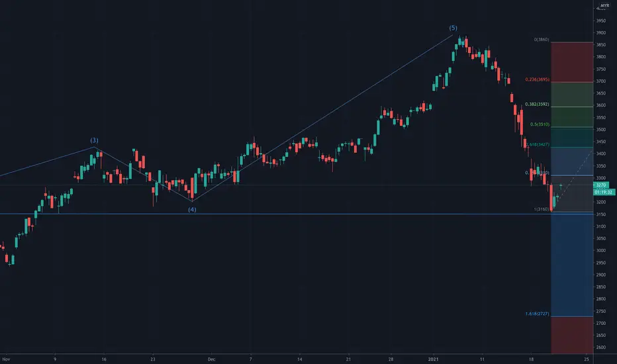Screen dimensions: 617x364
Task: Click the 28 date axis label
Action: (x=391, y=359)
